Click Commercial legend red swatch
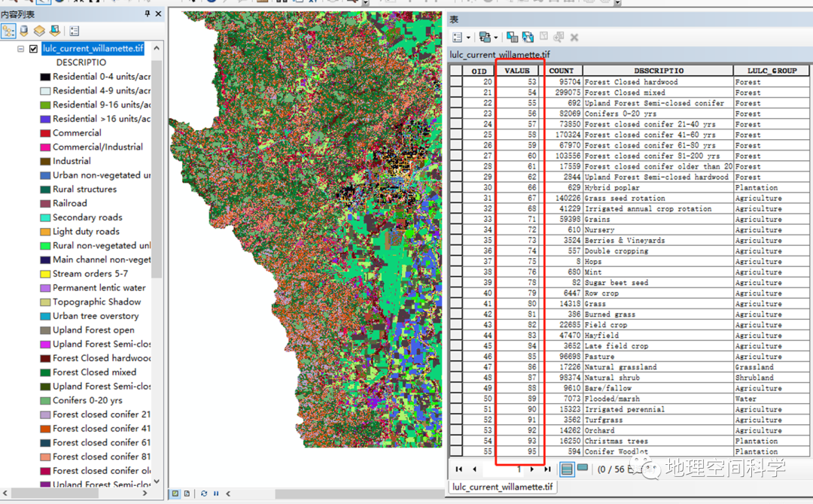 45,133
